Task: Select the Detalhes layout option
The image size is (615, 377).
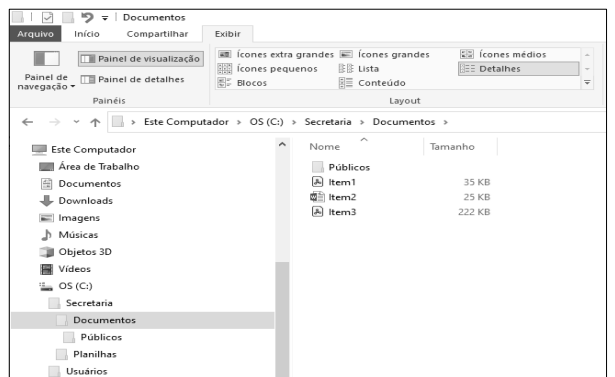Action: (519, 69)
